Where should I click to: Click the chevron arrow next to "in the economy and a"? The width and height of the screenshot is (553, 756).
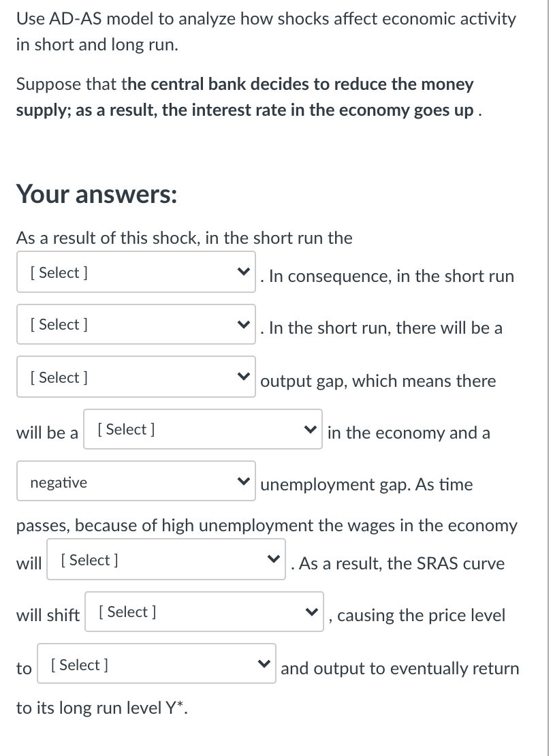[311, 428]
